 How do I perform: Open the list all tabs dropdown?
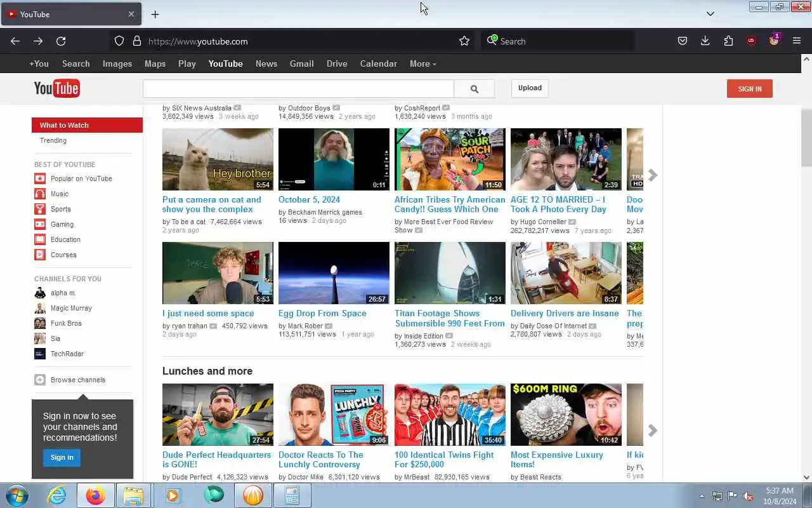[x=710, y=14]
